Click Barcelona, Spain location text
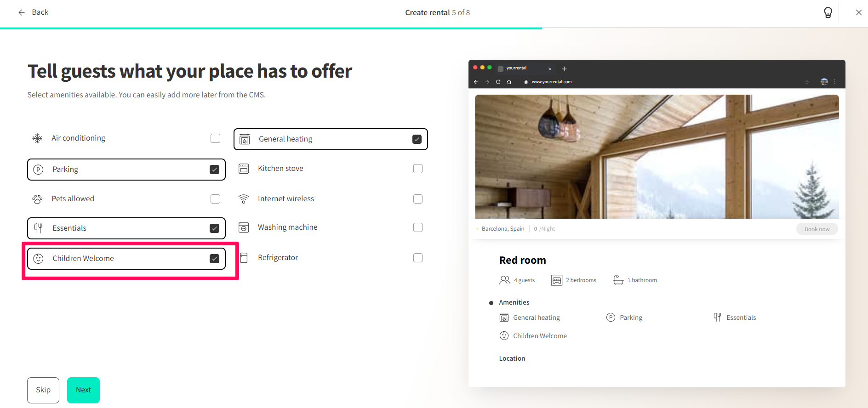This screenshot has width=868, height=408. [503, 229]
